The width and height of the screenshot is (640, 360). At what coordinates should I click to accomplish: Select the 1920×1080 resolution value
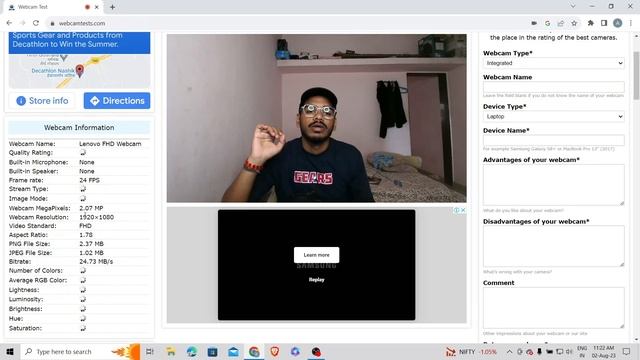tap(96, 217)
